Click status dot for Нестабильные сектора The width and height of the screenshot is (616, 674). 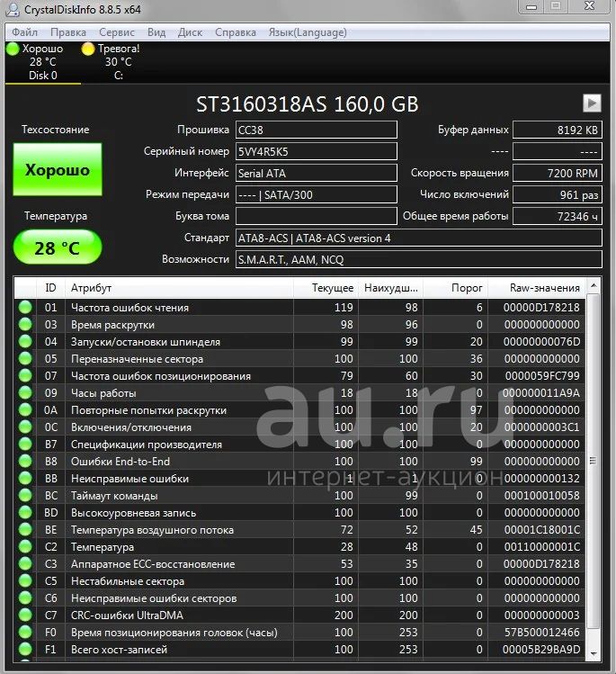(x=25, y=580)
